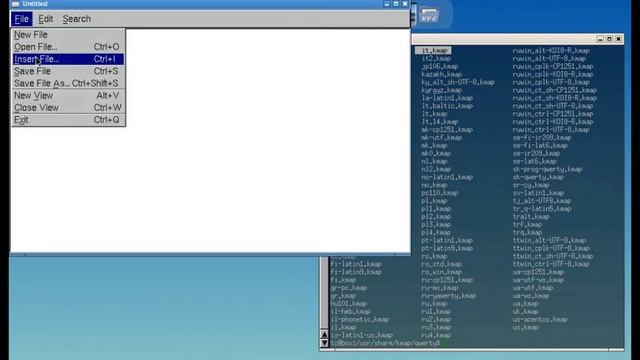
Task: Click kazakh.kmap in the terminal listing
Action: pyautogui.click(x=441, y=74)
